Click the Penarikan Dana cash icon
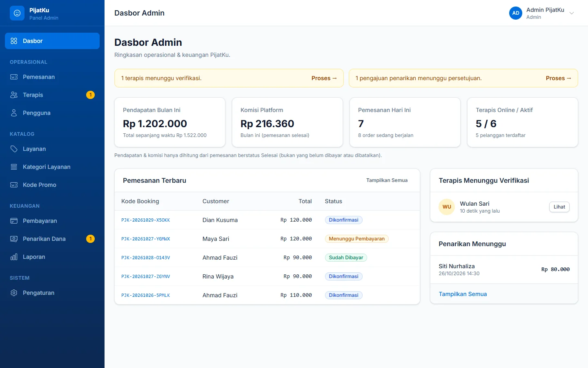This screenshot has width=588, height=368. click(14, 239)
